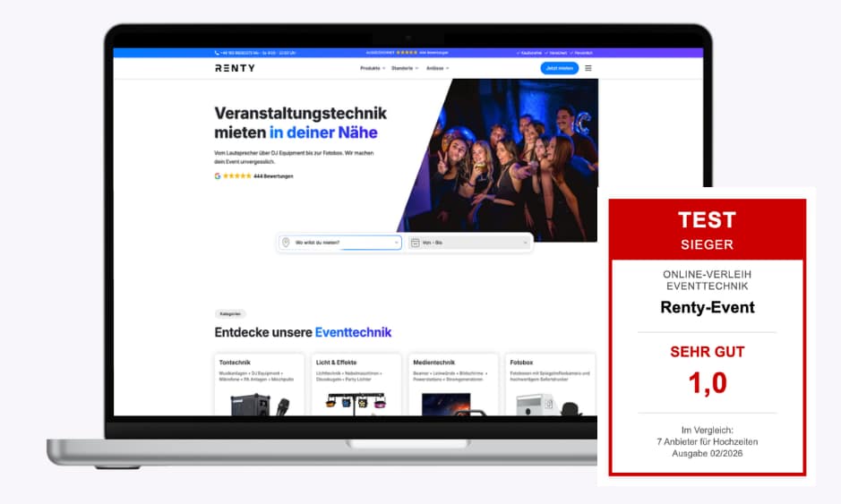Viewport: 841px width, 504px height.
Task: Open the hamburger menu icon
Action: tap(588, 68)
